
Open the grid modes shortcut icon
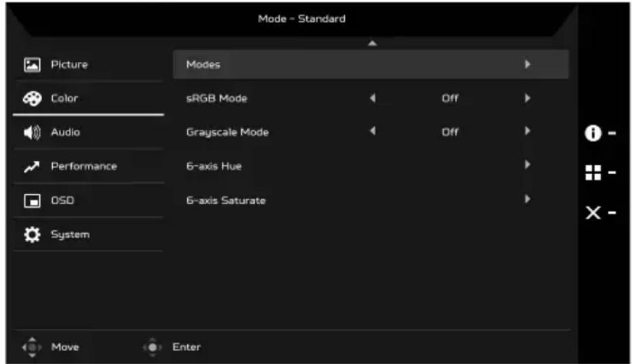(x=593, y=173)
